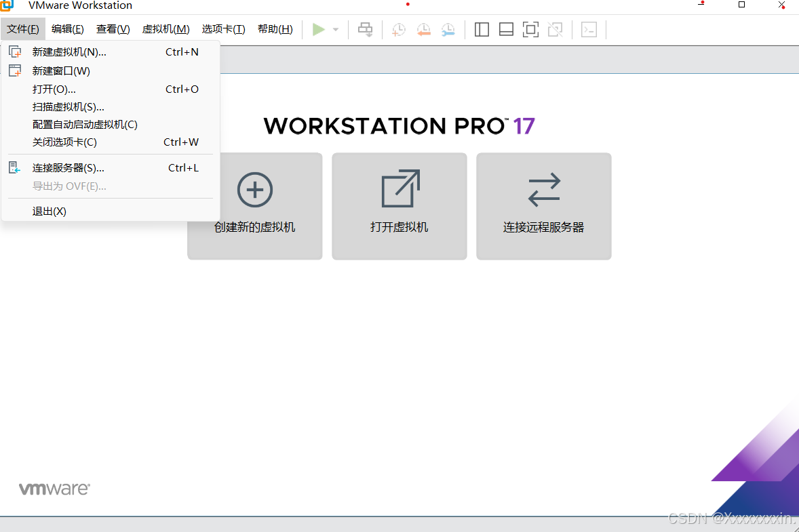Choose 配置自动启动虚拟机(C) entry

(111, 124)
